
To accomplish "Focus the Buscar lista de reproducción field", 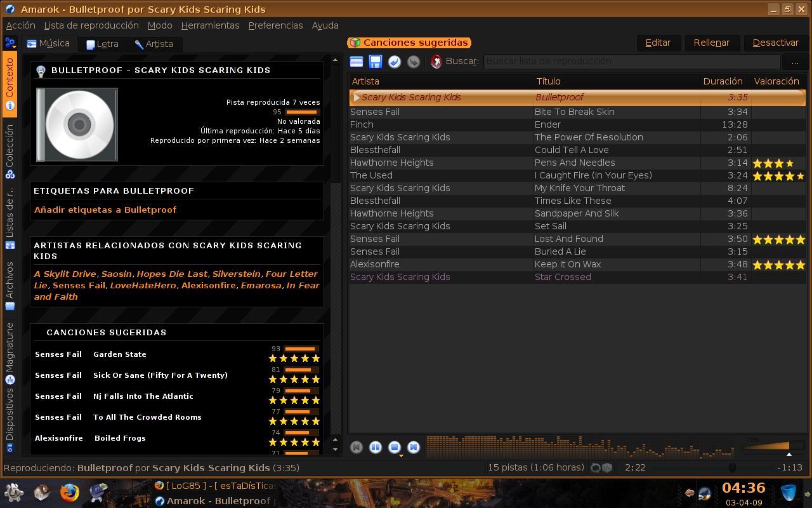I will coord(632,61).
